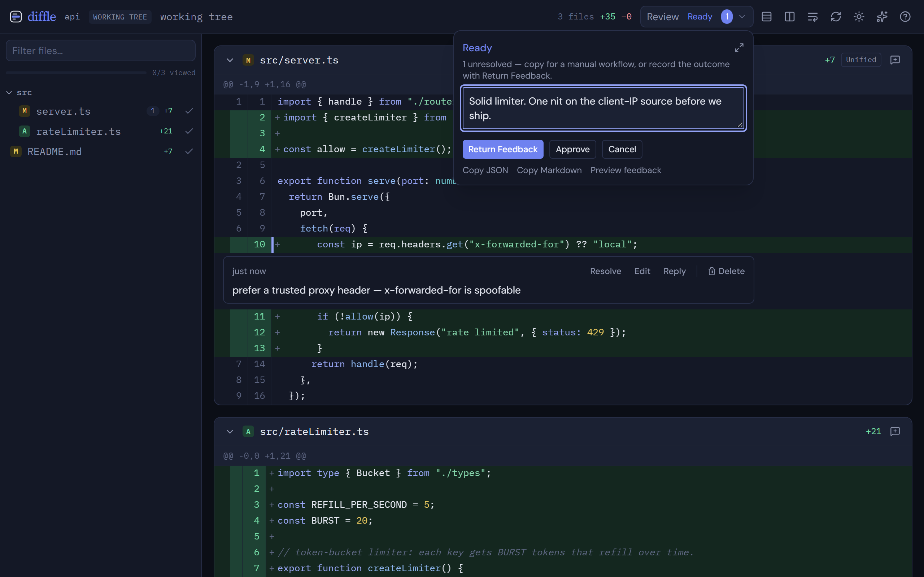Image resolution: width=924 pixels, height=577 pixels.
Task: Open the help question mark icon
Action: click(905, 17)
